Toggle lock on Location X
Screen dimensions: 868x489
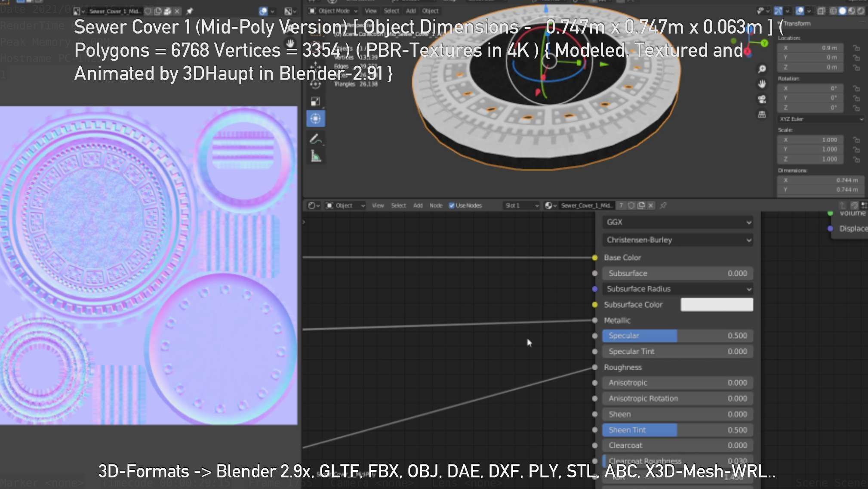856,48
